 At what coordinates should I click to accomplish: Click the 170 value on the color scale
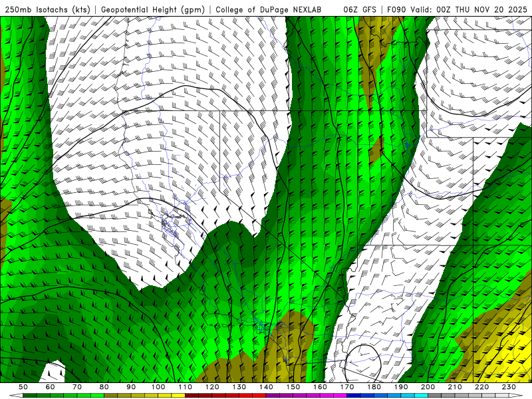pos(347,387)
